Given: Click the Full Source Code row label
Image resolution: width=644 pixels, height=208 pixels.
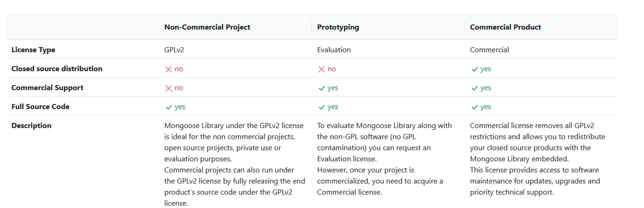Looking at the screenshot, I should [40, 107].
